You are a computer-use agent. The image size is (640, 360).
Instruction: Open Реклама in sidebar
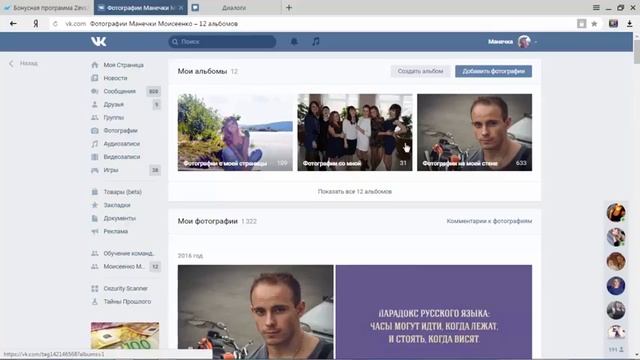pyautogui.click(x=116, y=231)
